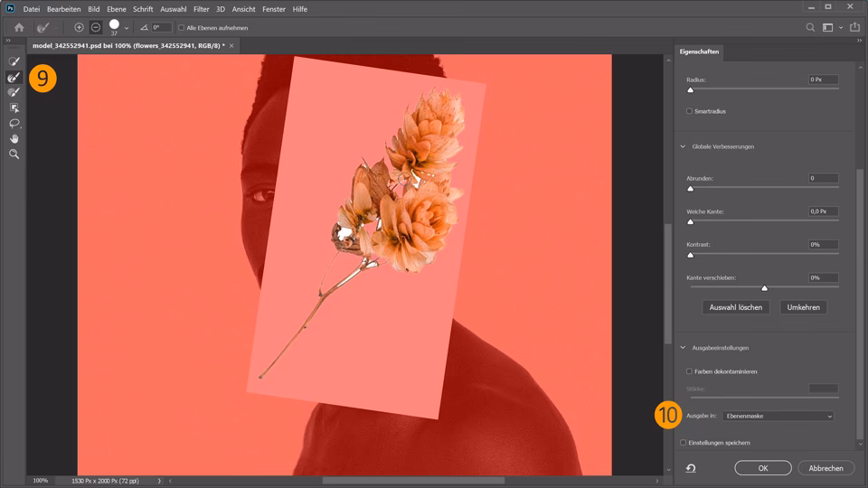868x488 pixels.
Task: Close the model_342552941.psd document tab
Action: (231, 46)
